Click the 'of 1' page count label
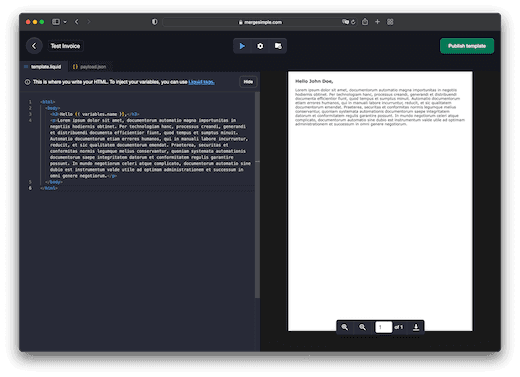The height and width of the screenshot is (377, 520). [x=399, y=327]
